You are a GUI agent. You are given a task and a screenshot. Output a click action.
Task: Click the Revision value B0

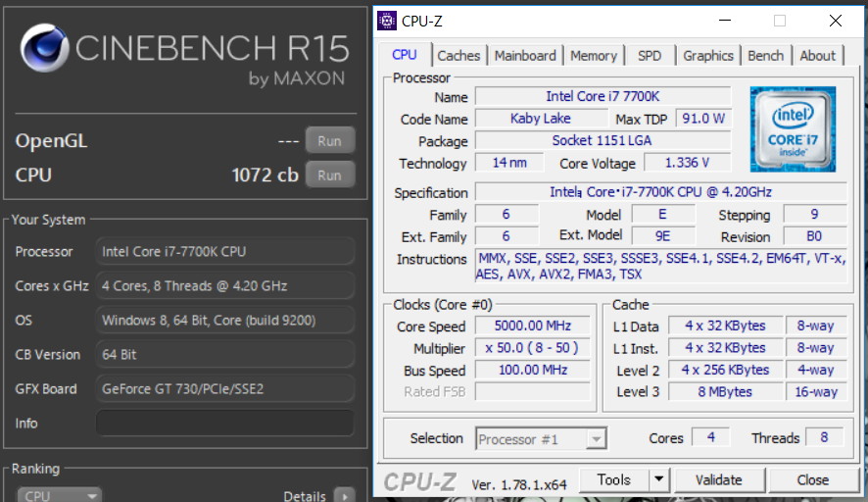(814, 236)
